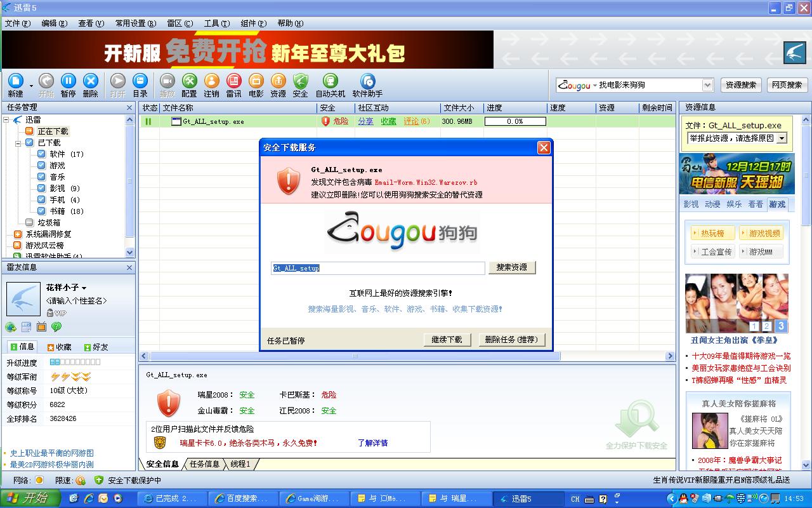Switch to the 线程1 tab

[240, 464]
